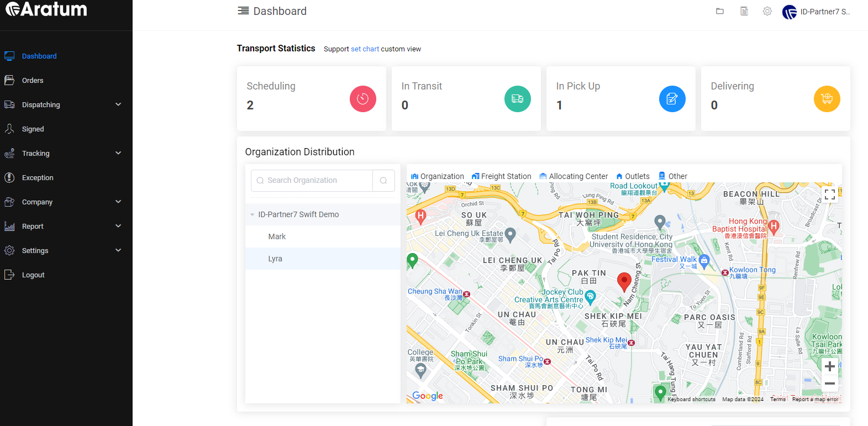
Task: Expand the Tracking submenu chevron
Action: (x=118, y=153)
